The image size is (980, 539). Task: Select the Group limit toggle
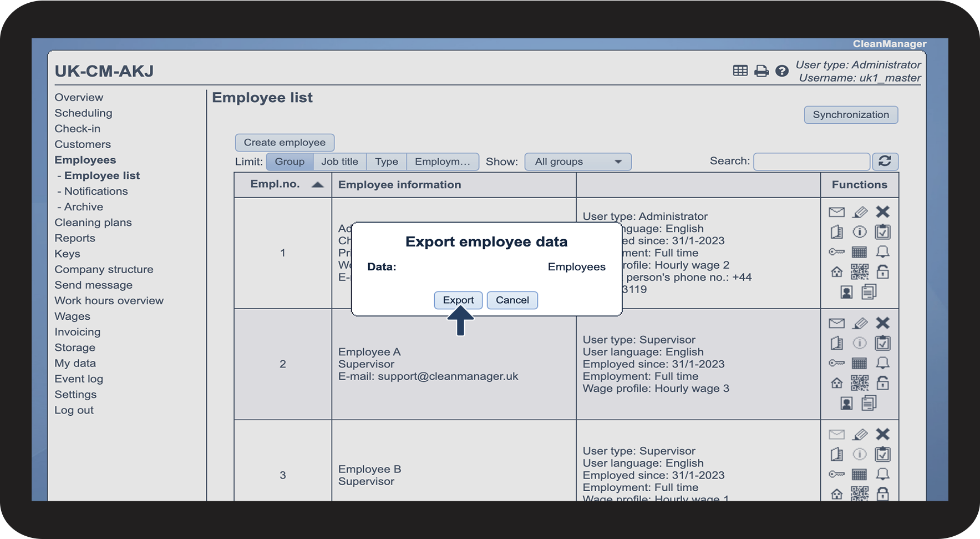click(x=290, y=162)
